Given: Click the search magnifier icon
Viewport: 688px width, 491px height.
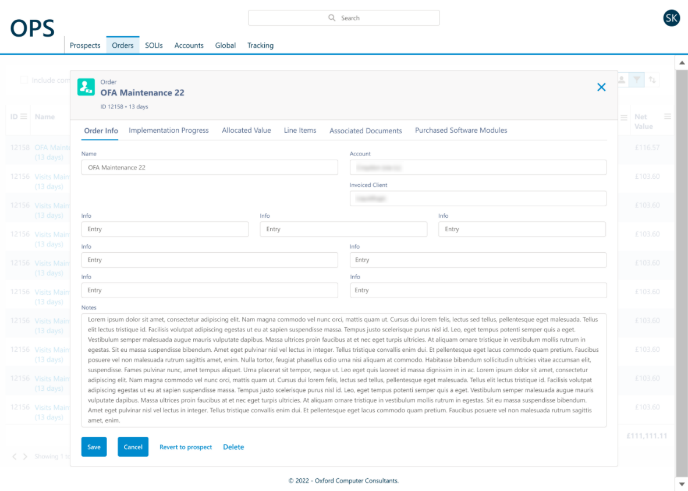Looking at the screenshot, I should coord(332,18).
